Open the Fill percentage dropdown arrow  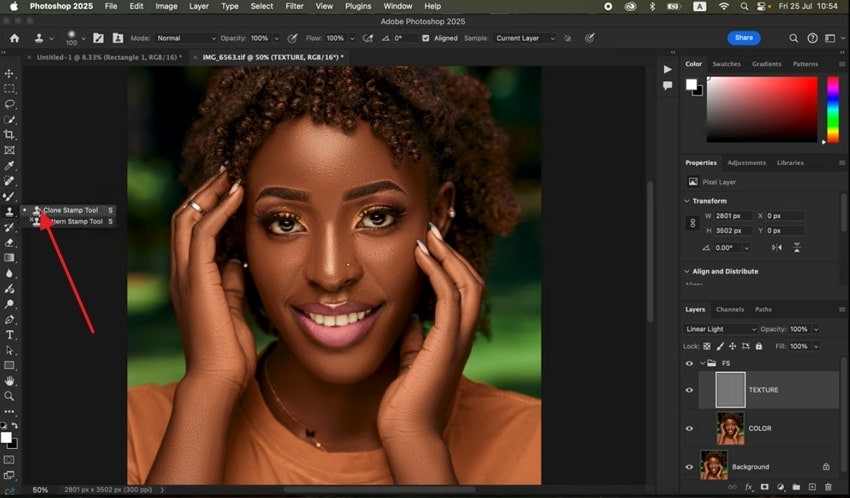[816, 346]
